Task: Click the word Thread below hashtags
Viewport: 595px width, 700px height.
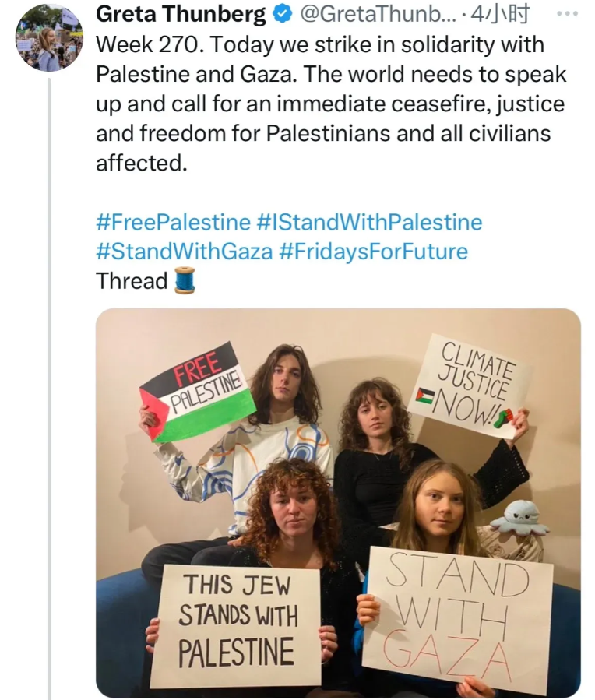Action: [x=132, y=281]
